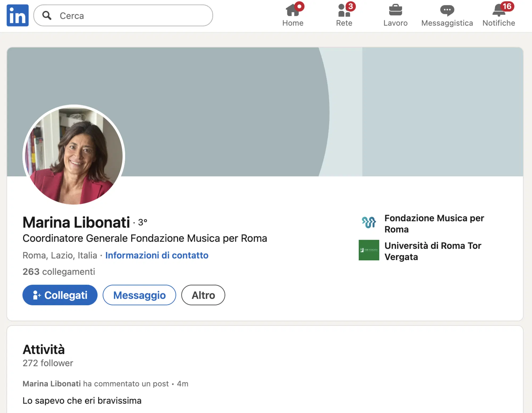Click the 'Roma, Lazio, Italia' location text
Image resolution: width=532 pixels, height=413 pixels.
60,255
